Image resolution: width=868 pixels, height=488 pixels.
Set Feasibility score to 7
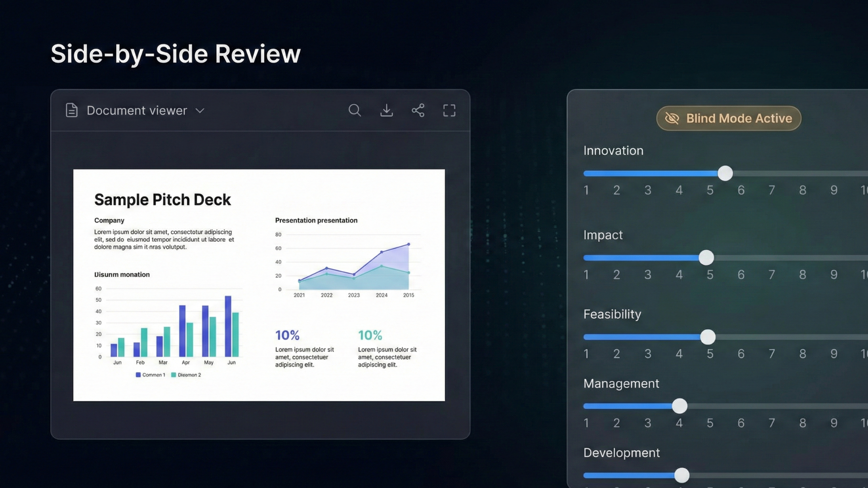[772, 337]
